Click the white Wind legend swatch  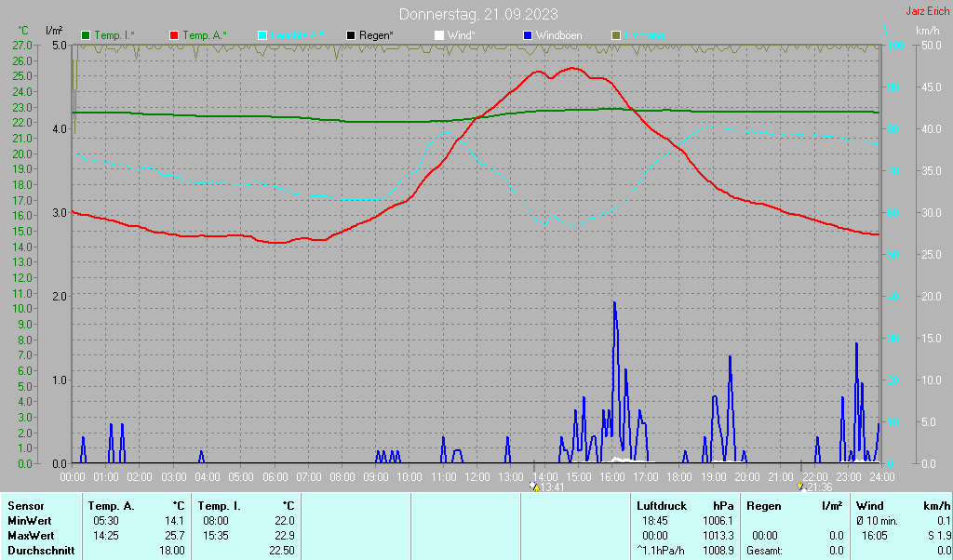tap(439, 36)
